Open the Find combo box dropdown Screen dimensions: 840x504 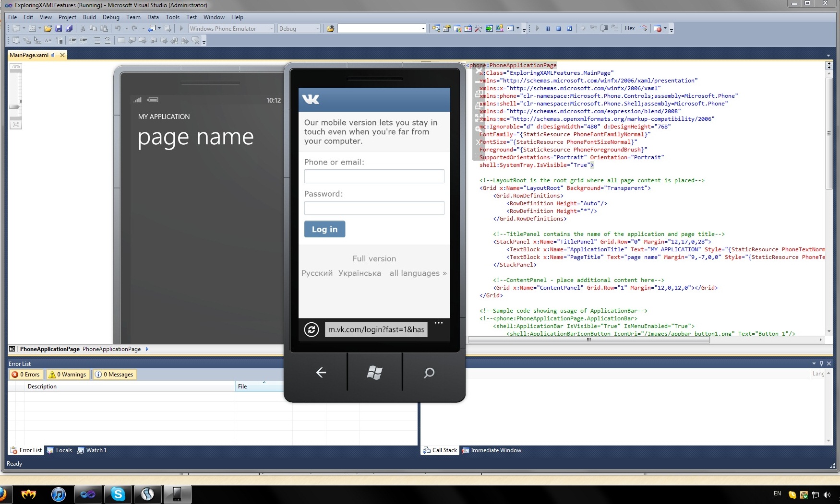coord(423,29)
